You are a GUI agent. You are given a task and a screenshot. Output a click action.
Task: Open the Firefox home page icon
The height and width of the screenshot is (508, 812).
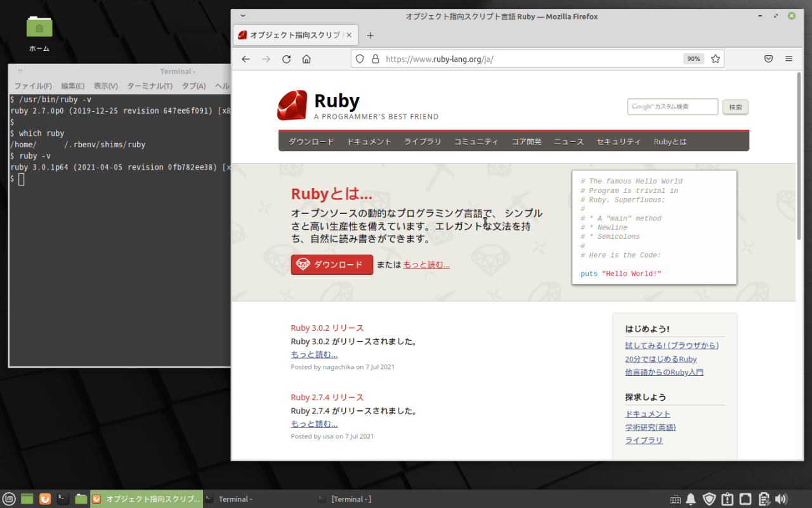click(306, 58)
